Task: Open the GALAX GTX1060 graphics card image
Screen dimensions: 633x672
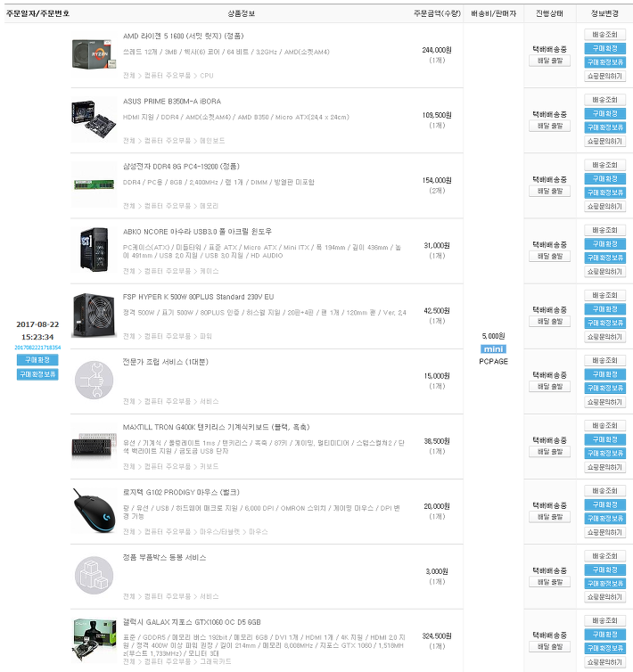Action: 94,640
